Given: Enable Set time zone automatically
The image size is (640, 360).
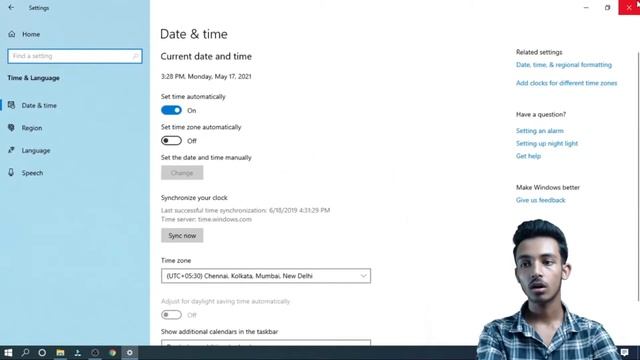Looking at the screenshot, I should pos(171,141).
